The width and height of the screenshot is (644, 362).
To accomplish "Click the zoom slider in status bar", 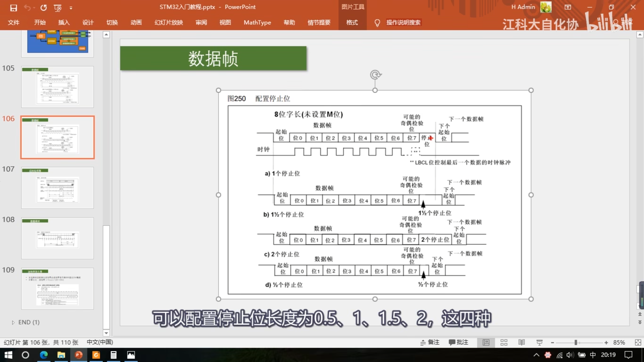I will [576, 342].
